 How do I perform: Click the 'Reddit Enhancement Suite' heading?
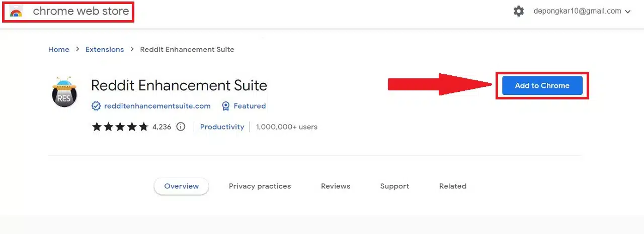(x=179, y=85)
